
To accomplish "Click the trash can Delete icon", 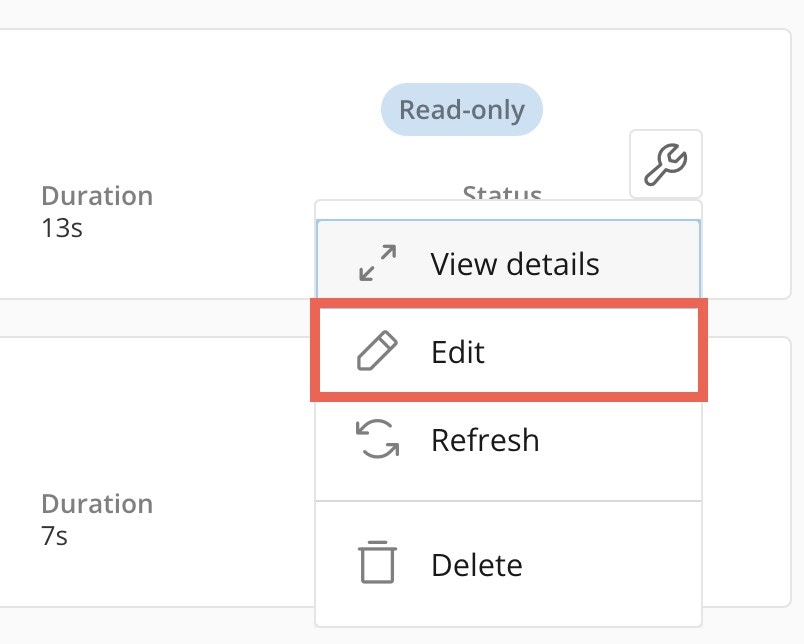I will [377, 562].
